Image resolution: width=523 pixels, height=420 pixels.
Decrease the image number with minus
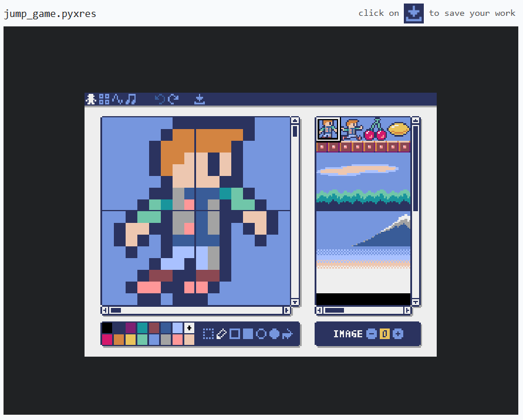[x=371, y=334]
